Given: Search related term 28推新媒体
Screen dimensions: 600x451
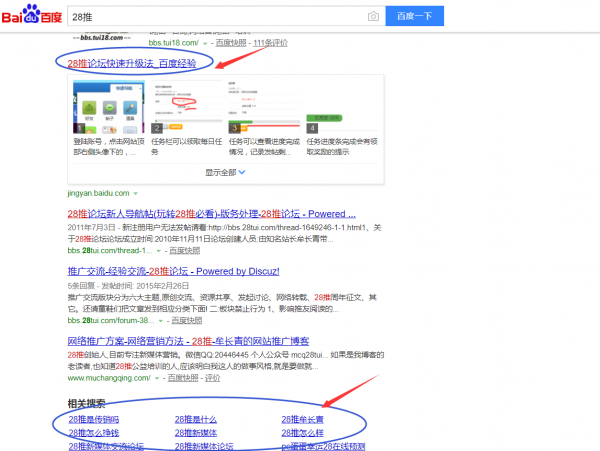Looking at the screenshot, I should click(196, 433).
